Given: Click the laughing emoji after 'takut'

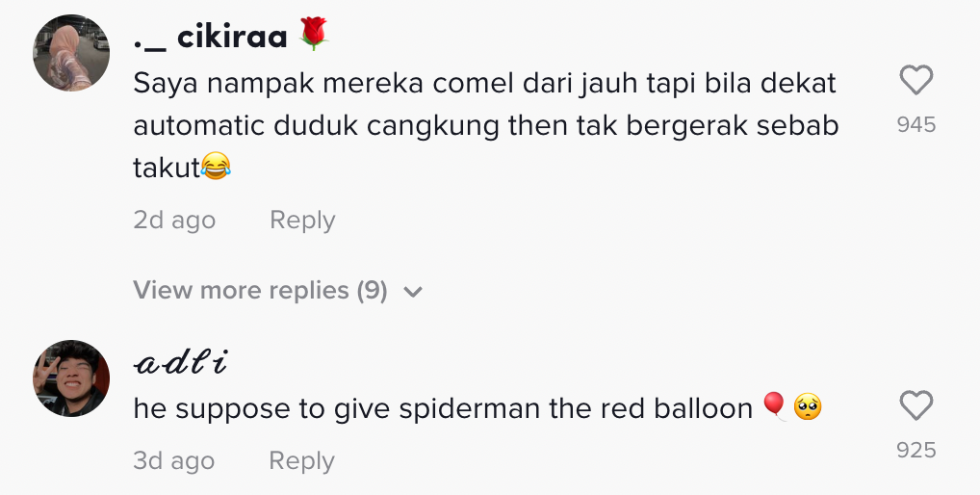Looking at the screenshot, I should (x=218, y=169).
